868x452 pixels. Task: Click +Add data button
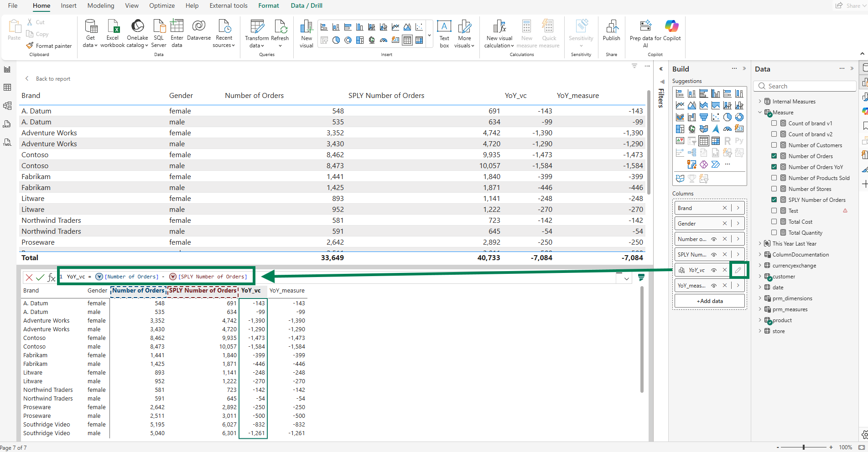(x=710, y=301)
